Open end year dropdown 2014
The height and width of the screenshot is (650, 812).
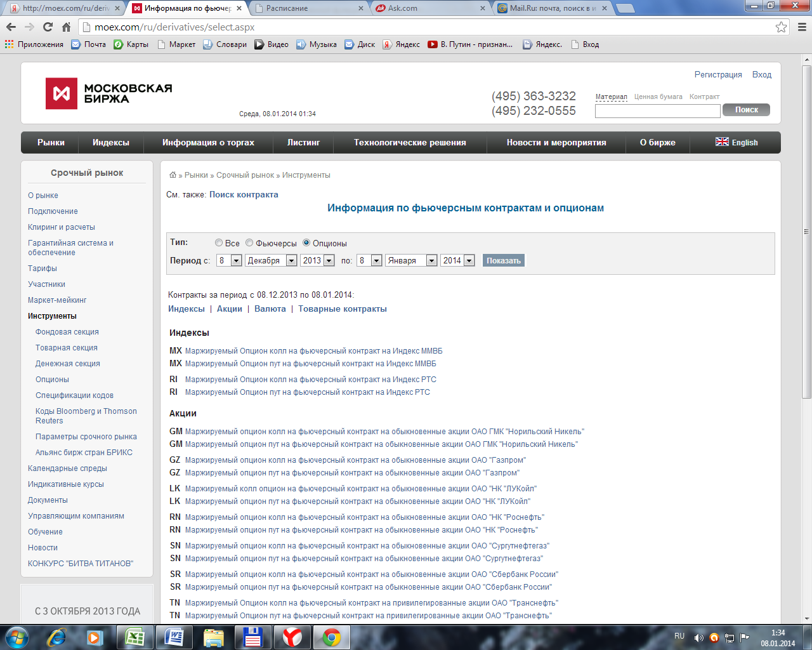click(x=458, y=260)
